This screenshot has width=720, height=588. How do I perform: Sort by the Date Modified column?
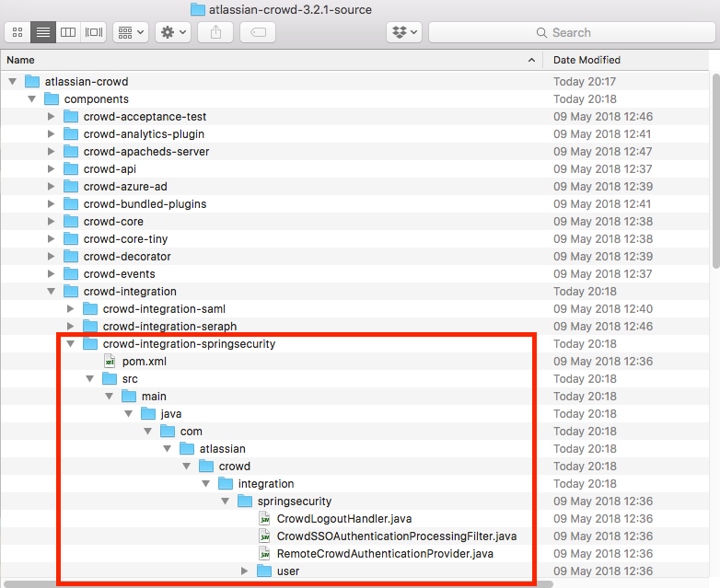625,60
